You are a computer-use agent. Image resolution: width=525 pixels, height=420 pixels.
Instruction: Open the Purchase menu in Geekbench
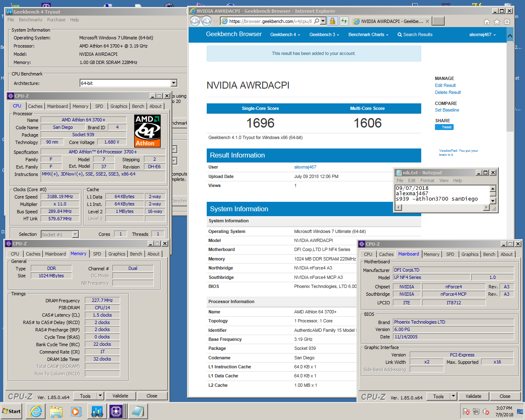(56, 20)
